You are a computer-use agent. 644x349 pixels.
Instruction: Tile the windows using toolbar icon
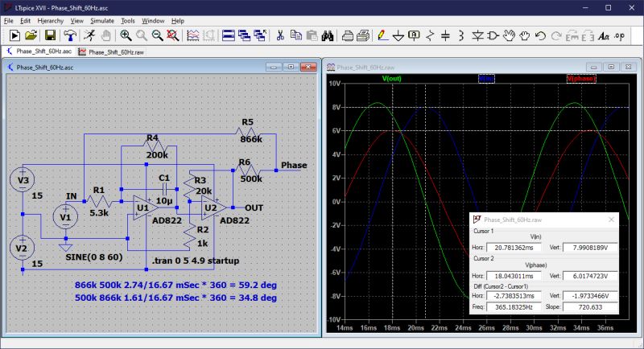pos(228,35)
